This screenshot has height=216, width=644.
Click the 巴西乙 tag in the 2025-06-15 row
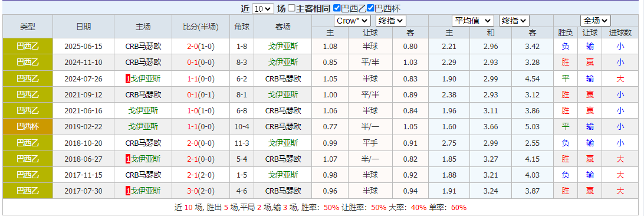(28, 47)
